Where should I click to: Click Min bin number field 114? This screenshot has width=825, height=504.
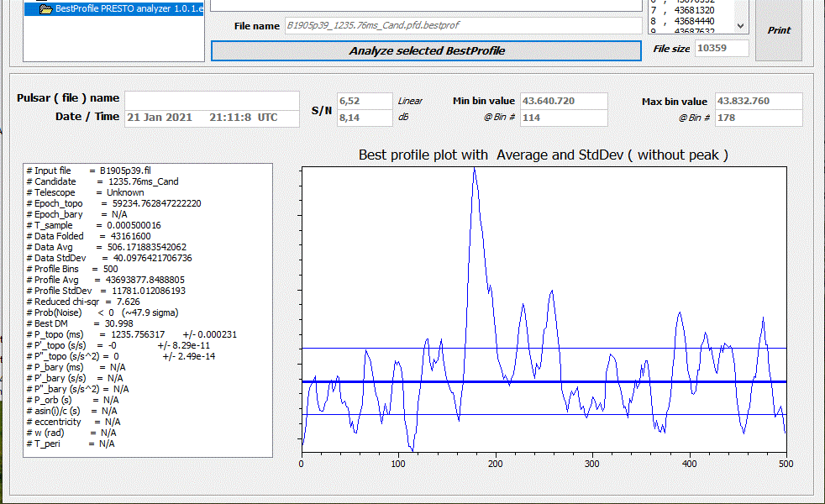pyautogui.click(x=564, y=118)
